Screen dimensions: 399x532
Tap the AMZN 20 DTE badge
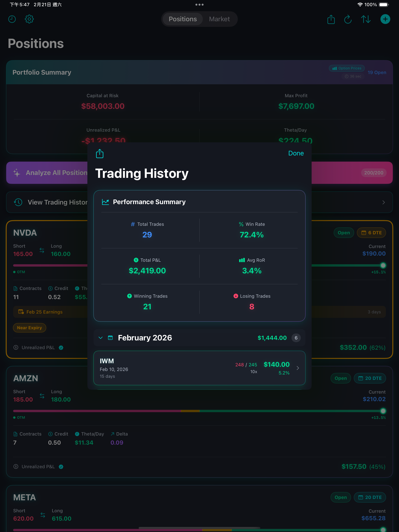tap(370, 378)
